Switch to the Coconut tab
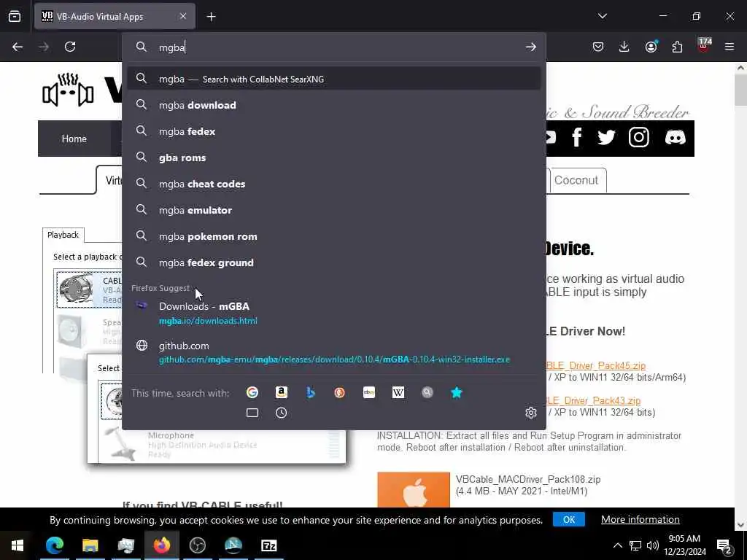The image size is (747, 560). point(576,180)
